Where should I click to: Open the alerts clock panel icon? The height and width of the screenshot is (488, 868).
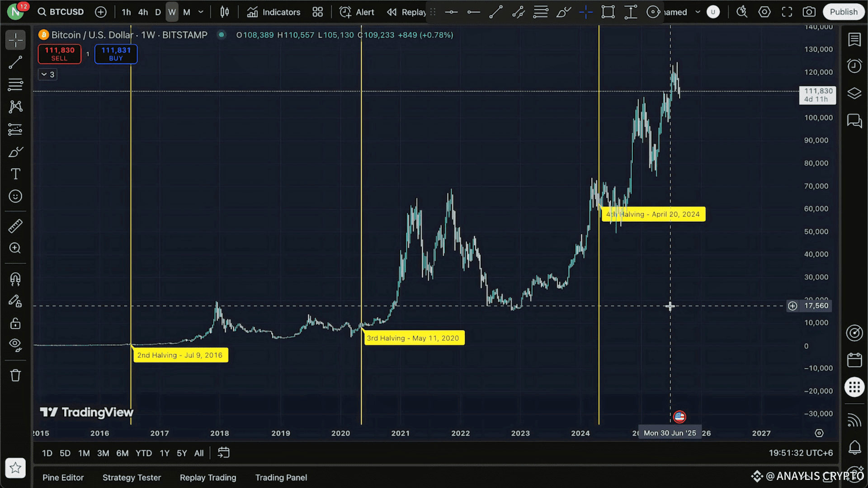854,66
